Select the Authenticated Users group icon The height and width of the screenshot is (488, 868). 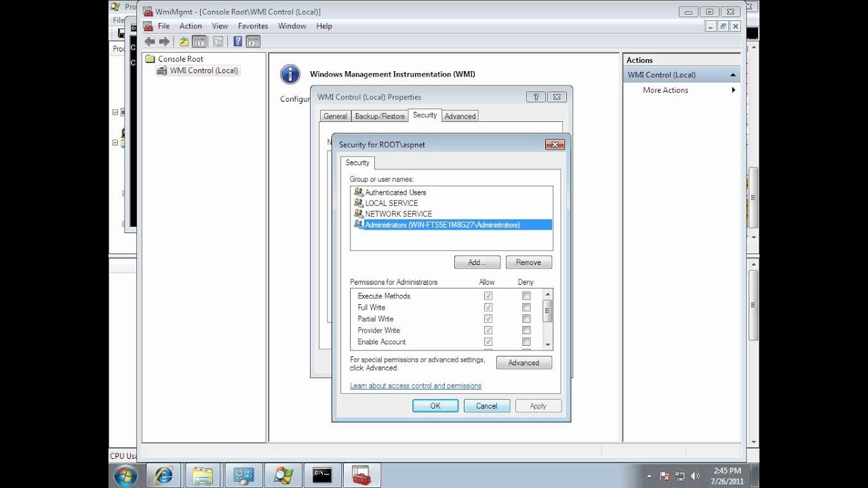(x=359, y=192)
